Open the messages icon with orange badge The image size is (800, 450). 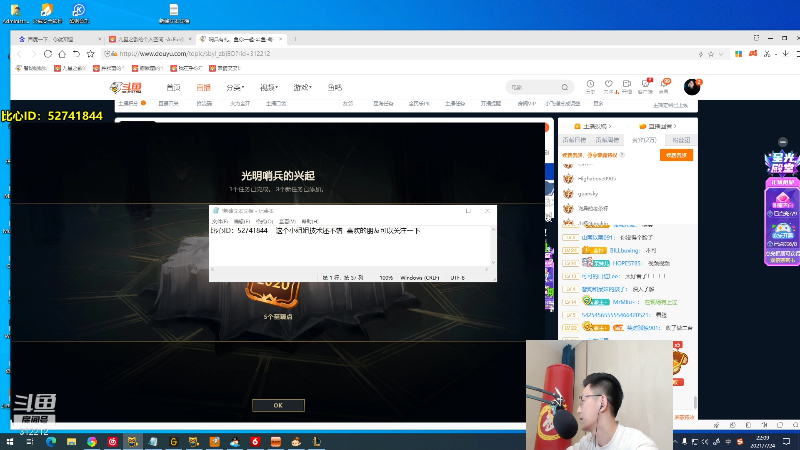pyautogui.click(x=664, y=86)
